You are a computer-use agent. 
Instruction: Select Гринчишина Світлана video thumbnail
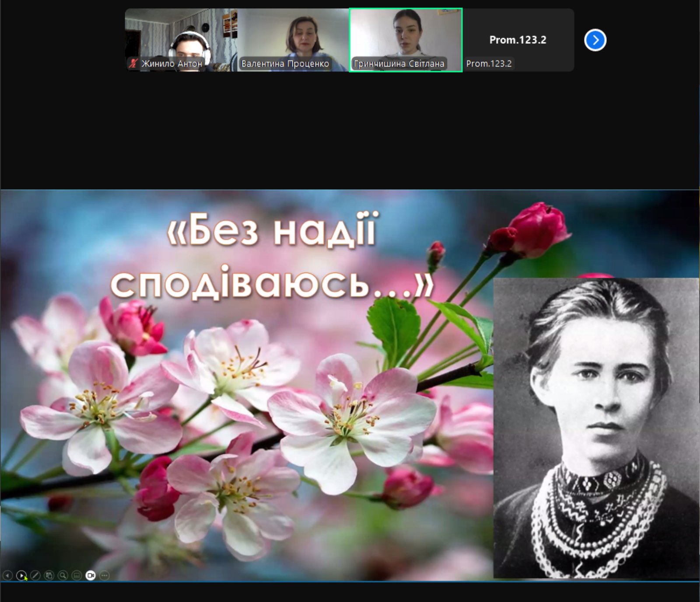[406, 40]
